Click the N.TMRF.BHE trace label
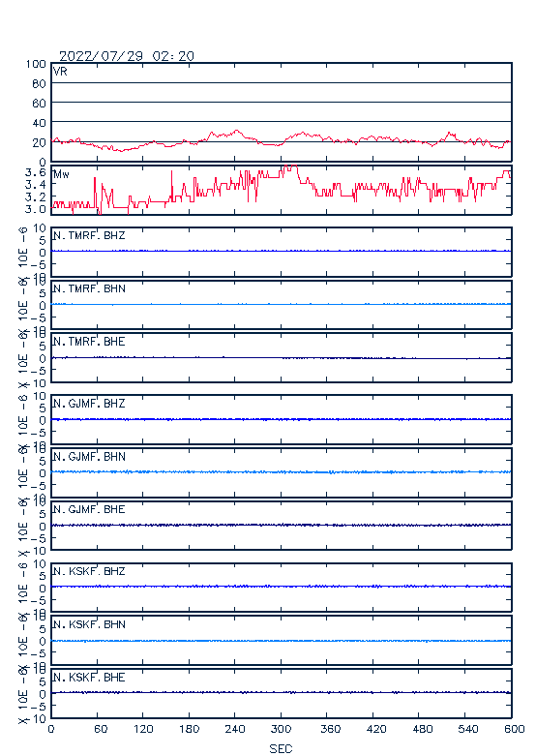 point(89,342)
